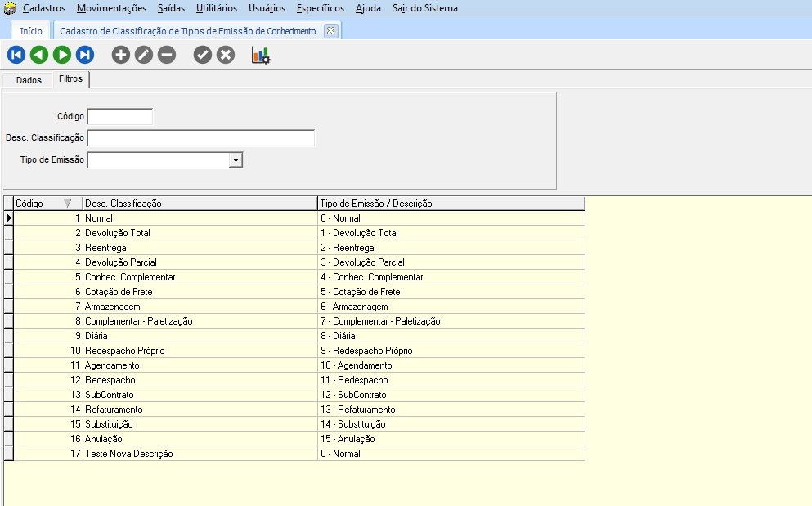Select the row indicator for Normal row
The height and width of the screenshot is (506, 812).
coord(8,218)
